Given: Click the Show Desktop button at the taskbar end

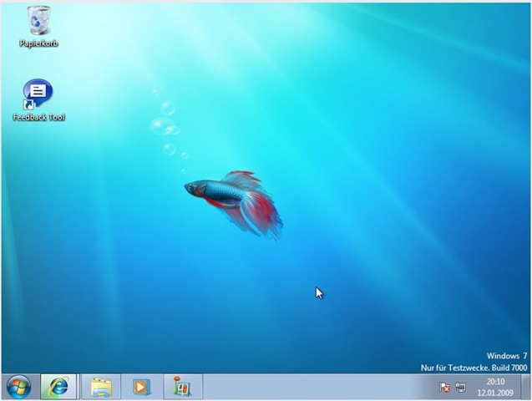Looking at the screenshot, I should (x=525, y=387).
